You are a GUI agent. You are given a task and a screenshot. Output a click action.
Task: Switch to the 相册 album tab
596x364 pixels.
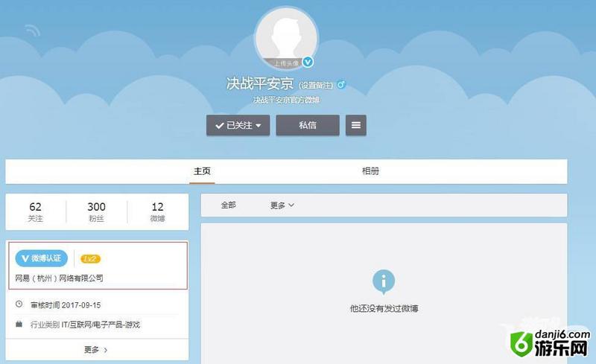370,171
